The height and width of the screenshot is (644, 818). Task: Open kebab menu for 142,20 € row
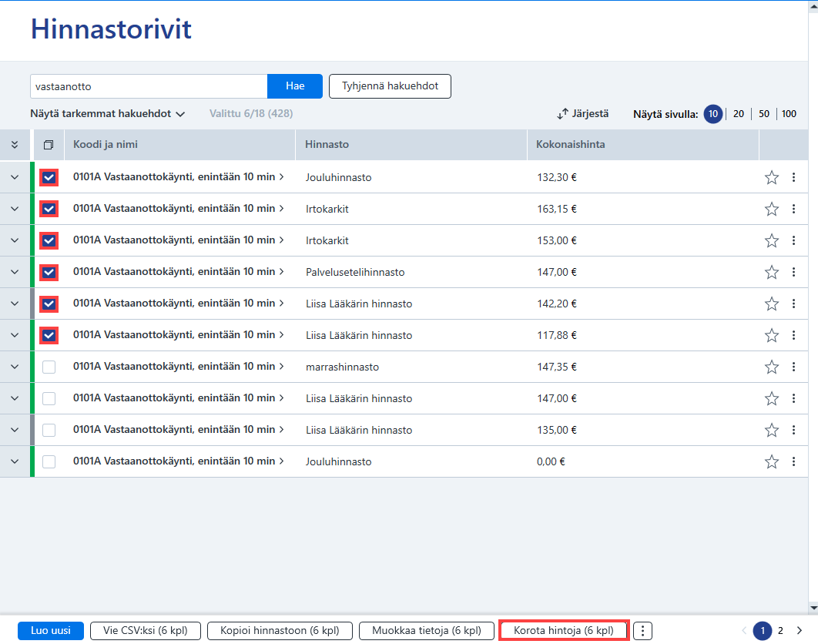coord(793,304)
